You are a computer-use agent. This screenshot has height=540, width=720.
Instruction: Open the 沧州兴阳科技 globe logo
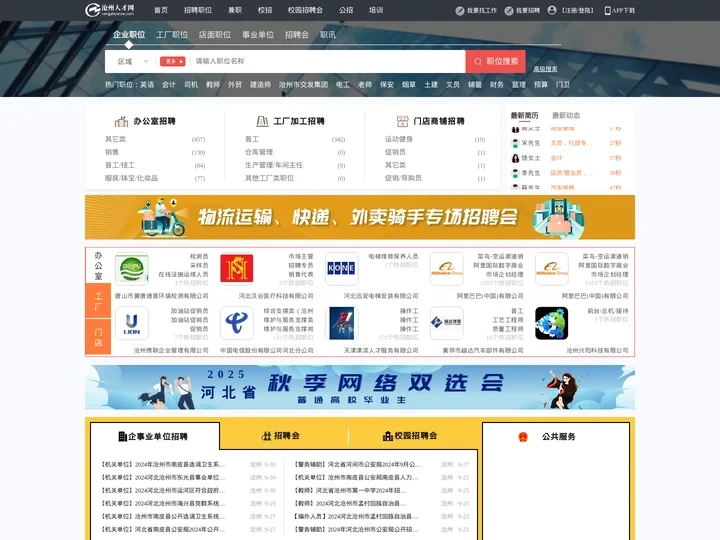point(551,323)
